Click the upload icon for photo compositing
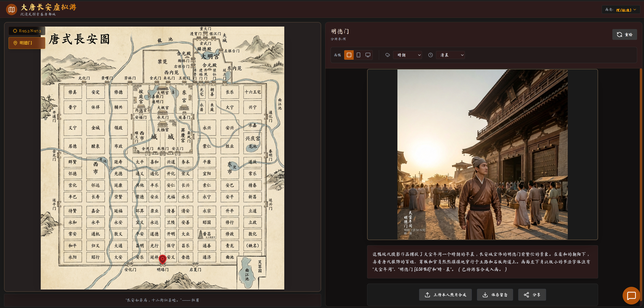Viewport: 644px width, 308px height. pyautogui.click(x=427, y=295)
